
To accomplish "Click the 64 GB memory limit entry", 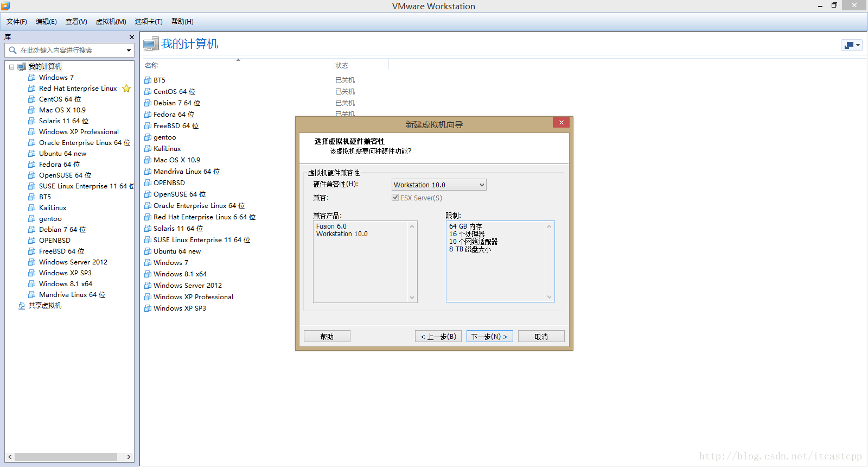I will 465,226.
